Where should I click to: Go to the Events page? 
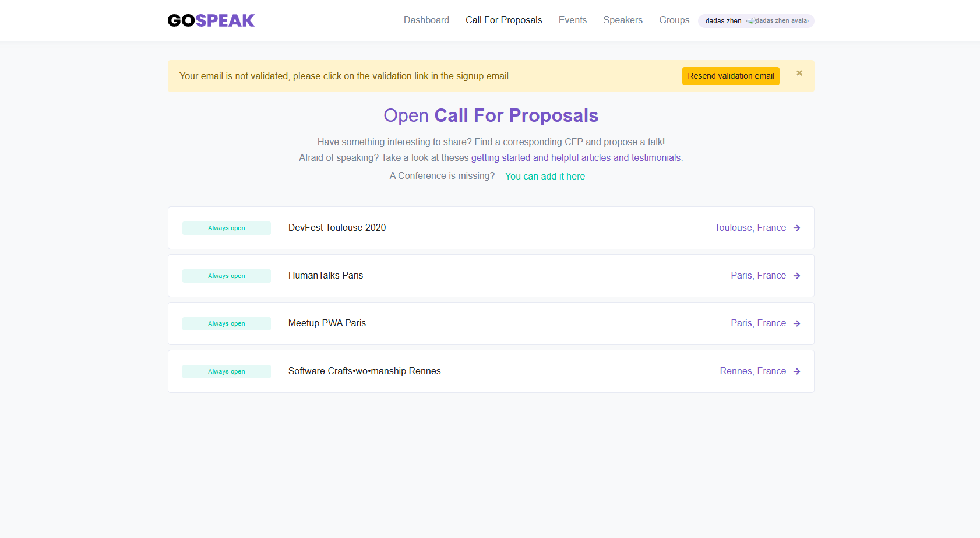(x=573, y=20)
